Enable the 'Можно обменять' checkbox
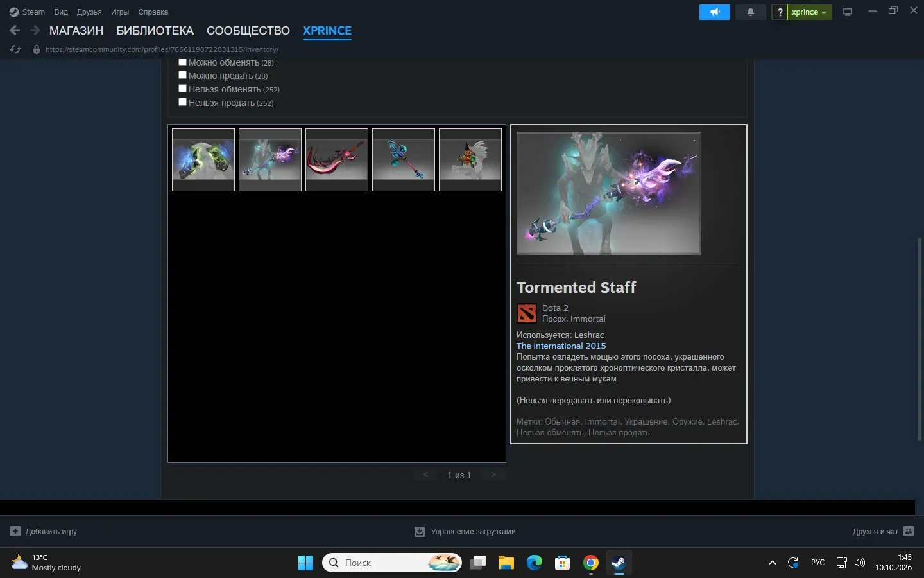The height and width of the screenshot is (578, 924). coord(182,62)
